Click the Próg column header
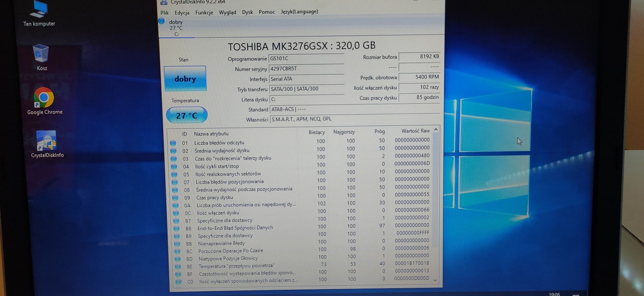The image size is (644, 296). (380, 131)
